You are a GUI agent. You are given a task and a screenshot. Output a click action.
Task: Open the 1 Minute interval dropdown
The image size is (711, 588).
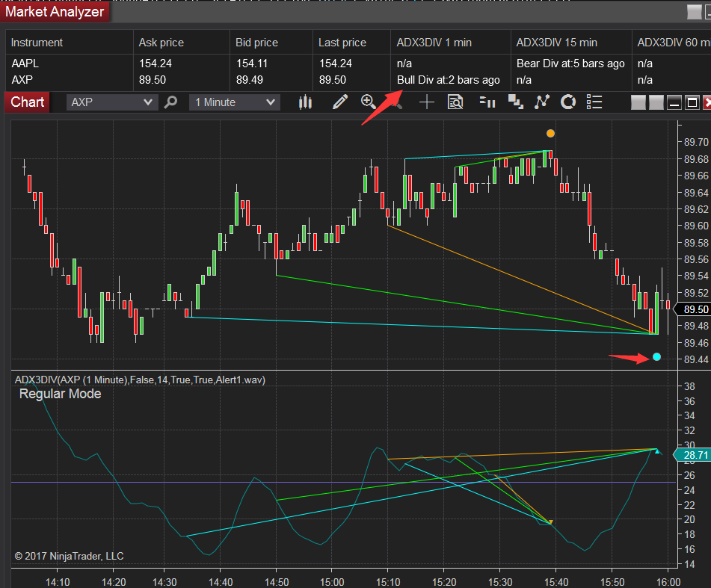click(x=234, y=102)
